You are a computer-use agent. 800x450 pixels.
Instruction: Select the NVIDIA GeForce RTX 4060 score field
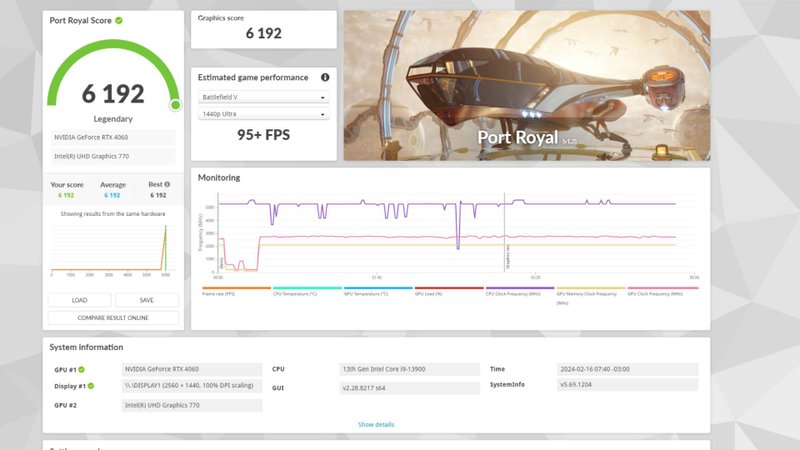(x=113, y=137)
